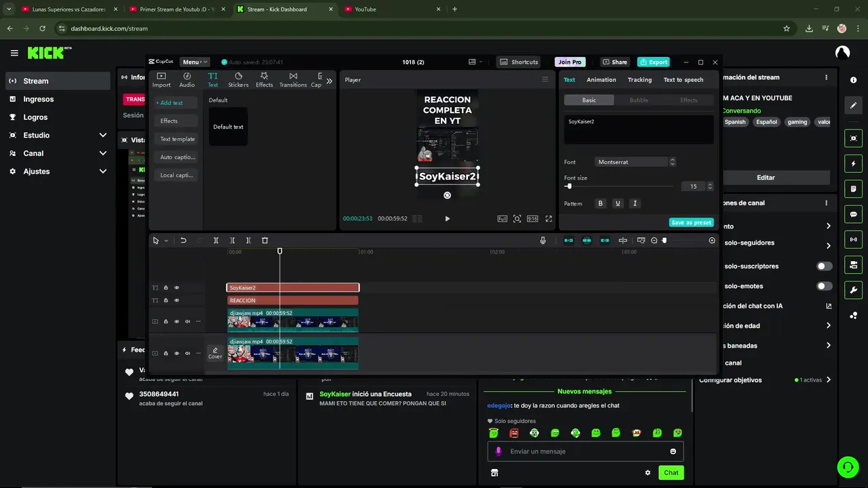
Task: Mute the main Cover video track
Action: pos(188,353)
